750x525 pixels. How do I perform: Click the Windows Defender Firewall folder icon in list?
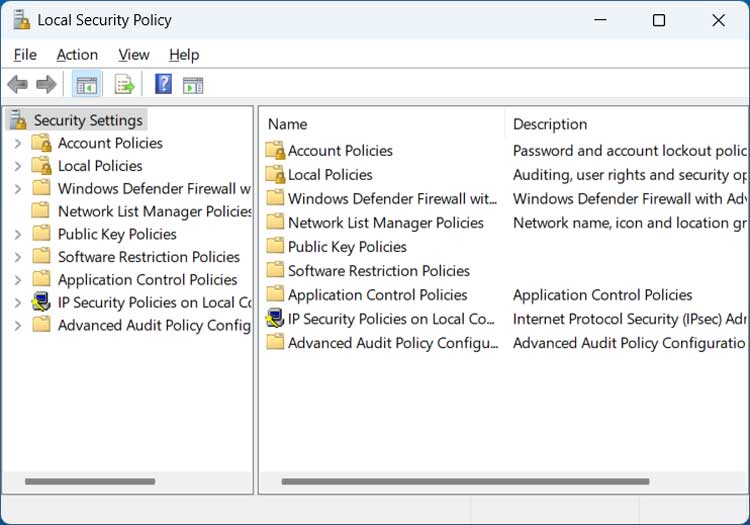[x=275, y=197]
